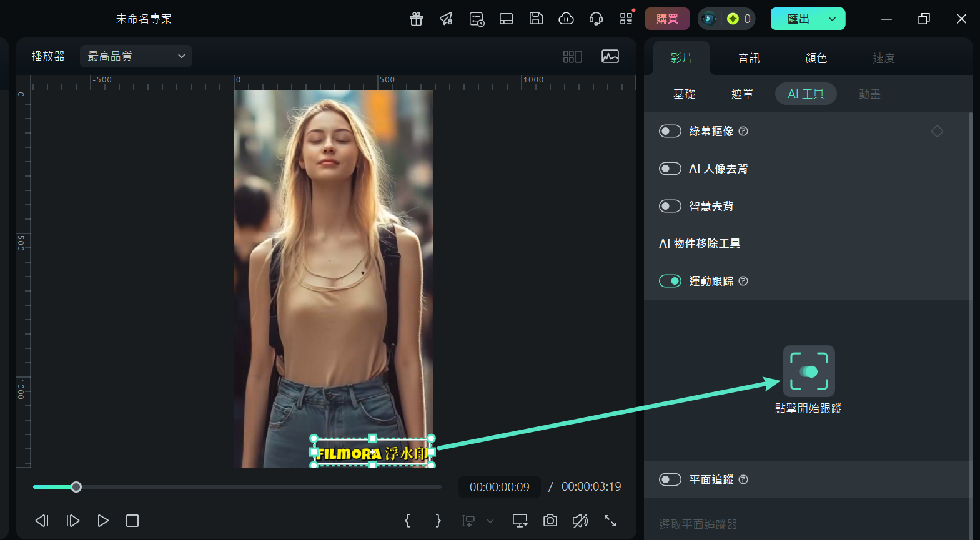Click the motion tracking start icon
980x540 pixels.
(x=809, y=371)
